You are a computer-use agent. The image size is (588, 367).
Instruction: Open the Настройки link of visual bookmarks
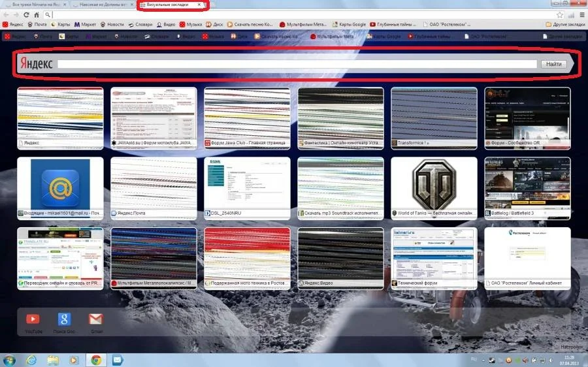(x=572, y=347)
